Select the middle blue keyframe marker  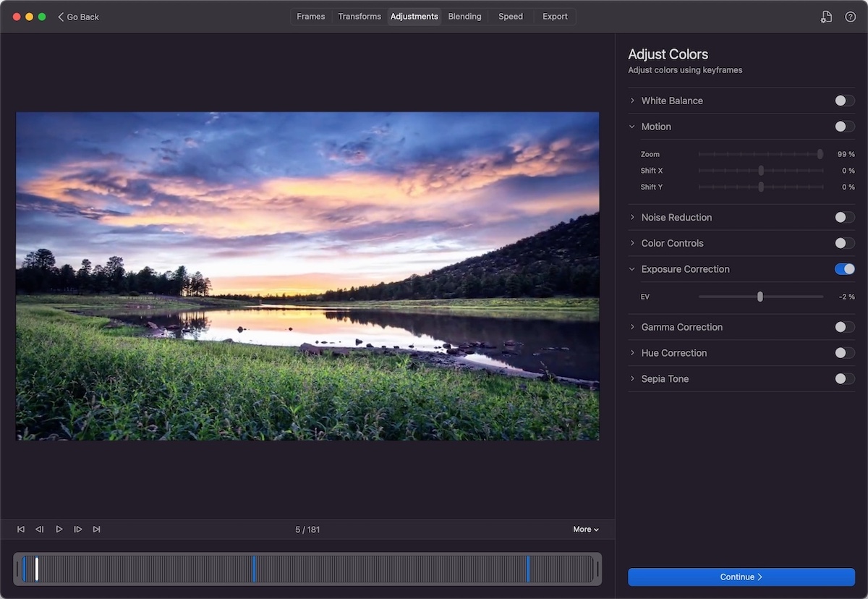(254, 569)
